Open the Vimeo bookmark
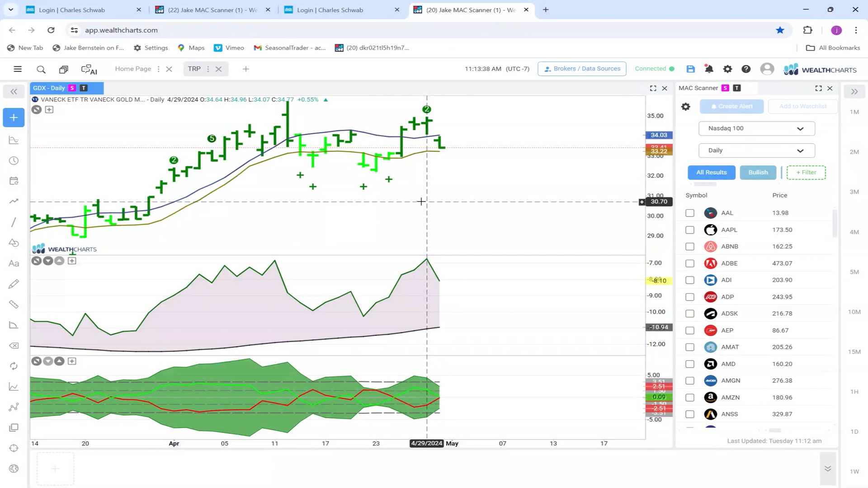Image resolution: width=868 pixels, height=488 pixels. (229, 48)
